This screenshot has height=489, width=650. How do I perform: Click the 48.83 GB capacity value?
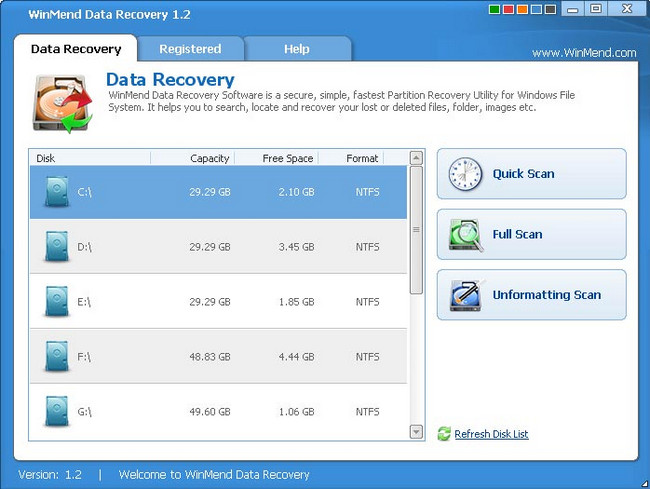210,357
